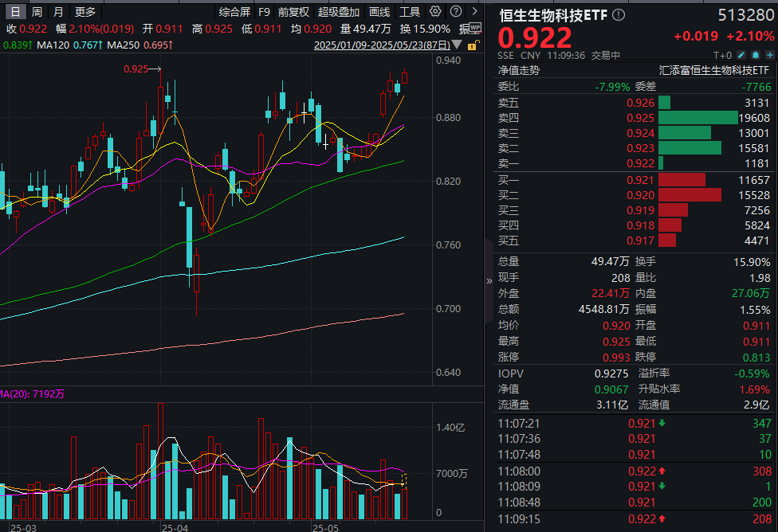Switch to 周 weekly chart tab
Viewport: 778px width, 532px height.
37,11
